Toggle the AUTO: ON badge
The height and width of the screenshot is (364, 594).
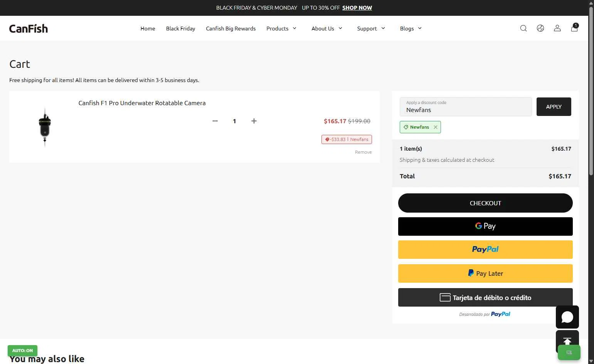22,351
